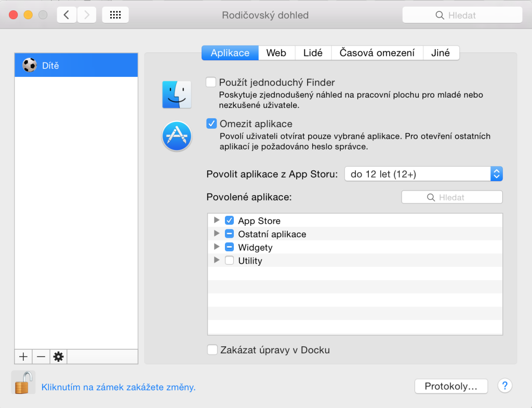Add a user with the plus button

pos(23,357)
